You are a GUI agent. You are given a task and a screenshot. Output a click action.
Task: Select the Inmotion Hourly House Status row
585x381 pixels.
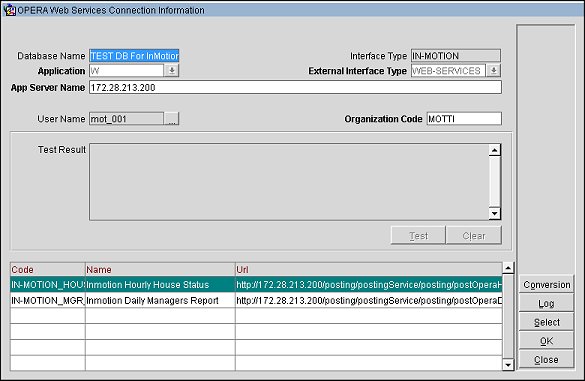tap(256, 285)
